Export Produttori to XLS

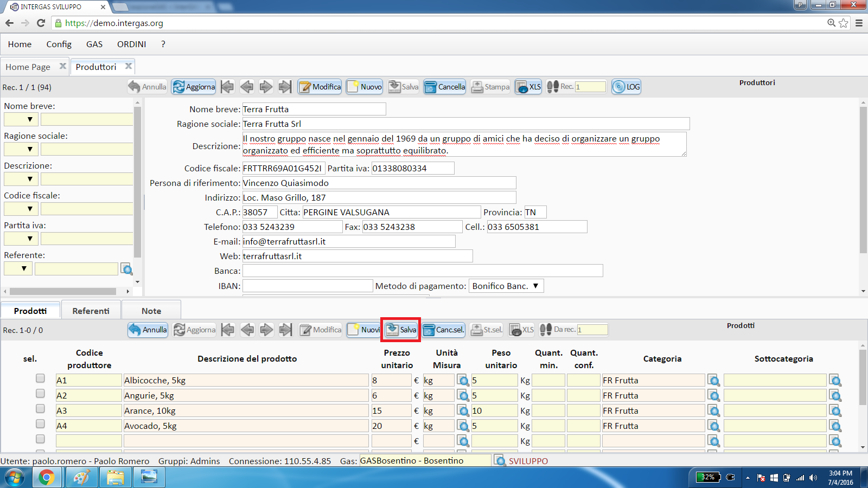pyautogui.click(x=528, y=87)
